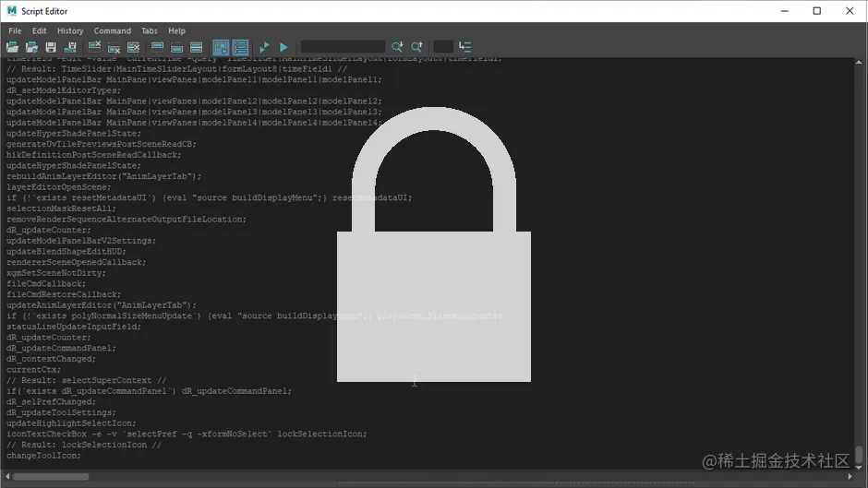Click the Go to Line number field
Viewport: 868px width, 488px height.
pos(443,46)
